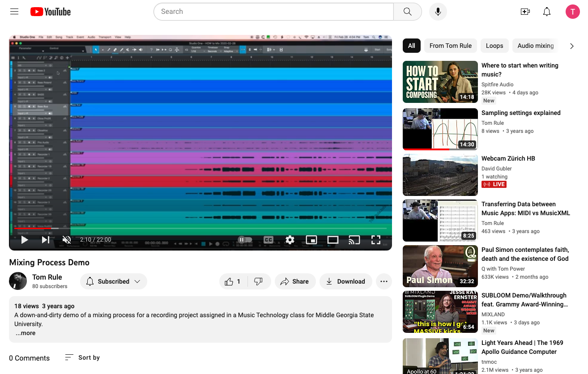Screen dimensions: 588x374
Task: Cast video to TV
Action: (x=354, y=240)
